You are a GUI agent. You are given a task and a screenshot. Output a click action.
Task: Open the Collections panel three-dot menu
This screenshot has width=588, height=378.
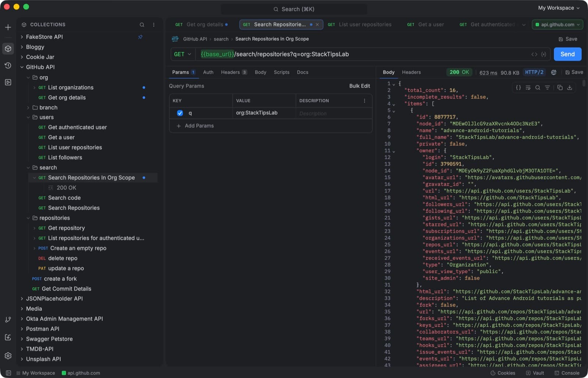pyautogui.click(x=154, y=25)
